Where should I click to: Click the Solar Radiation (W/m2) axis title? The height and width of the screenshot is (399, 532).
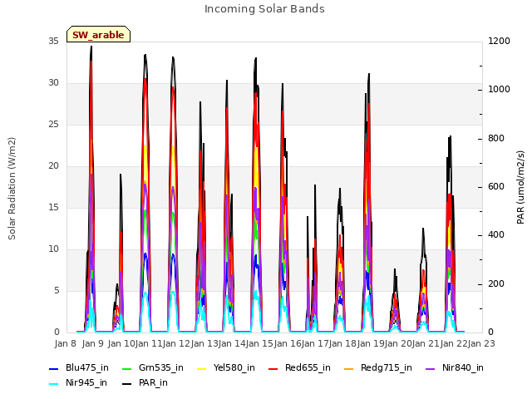12,189
